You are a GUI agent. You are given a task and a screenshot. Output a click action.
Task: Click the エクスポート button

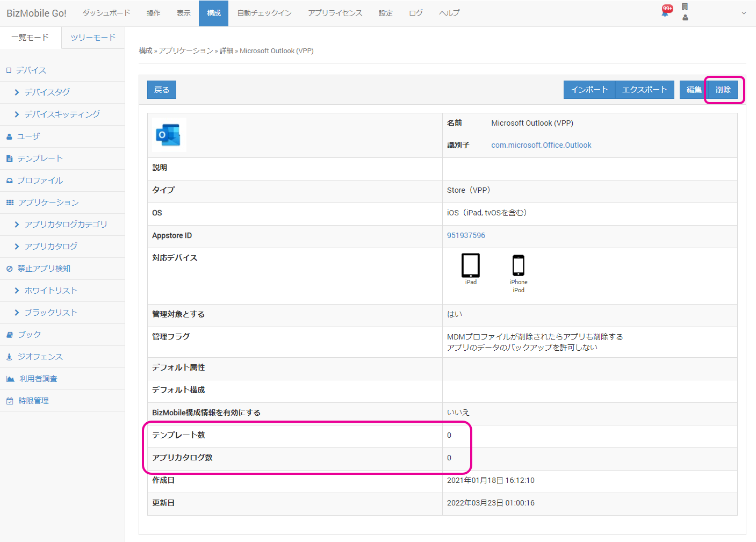pyautogui.click(x=644, y=90)
